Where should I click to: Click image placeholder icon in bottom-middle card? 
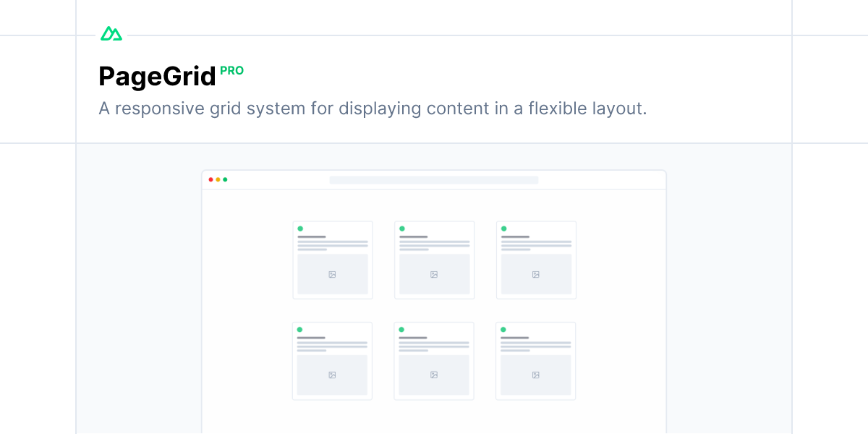point(434,375)
